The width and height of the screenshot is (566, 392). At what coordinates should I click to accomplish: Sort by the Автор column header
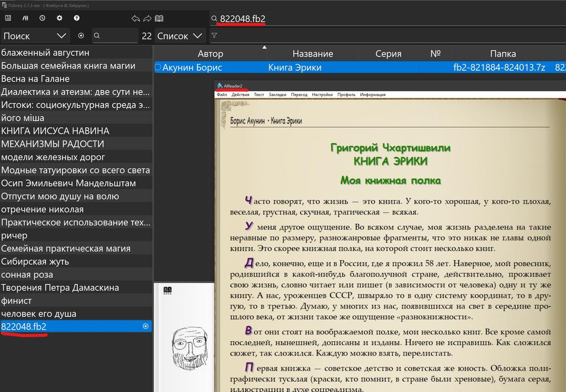pyautogui.click(x=211, y=54)
